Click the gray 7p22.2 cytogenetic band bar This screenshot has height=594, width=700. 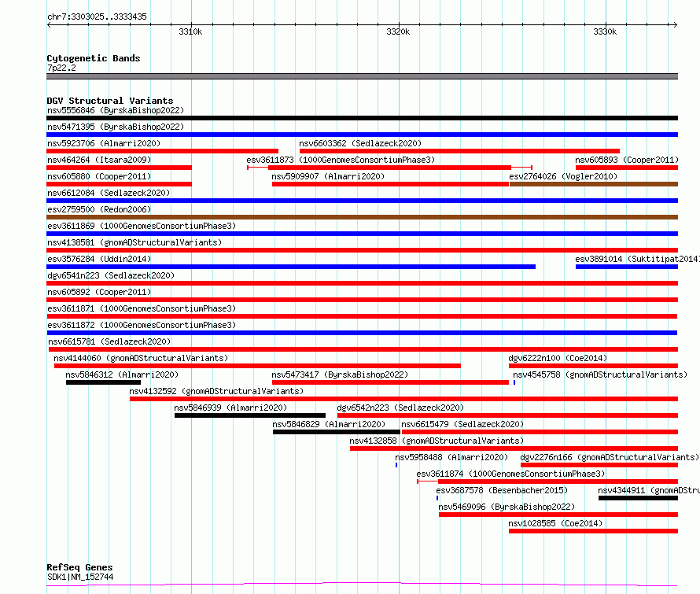(362, 76)
